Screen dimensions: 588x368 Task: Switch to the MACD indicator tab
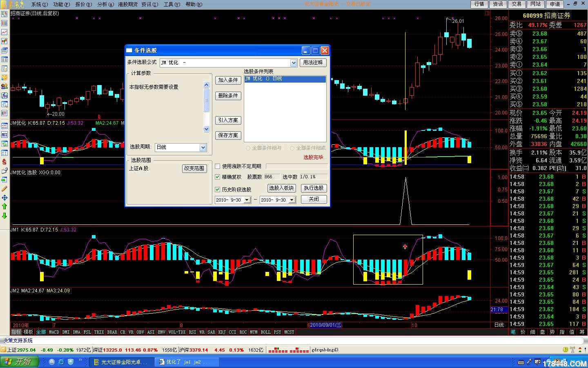(54, 332)
